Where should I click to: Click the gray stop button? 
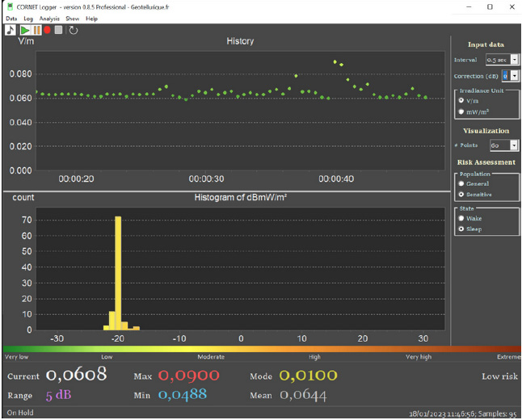click(58, 30)
